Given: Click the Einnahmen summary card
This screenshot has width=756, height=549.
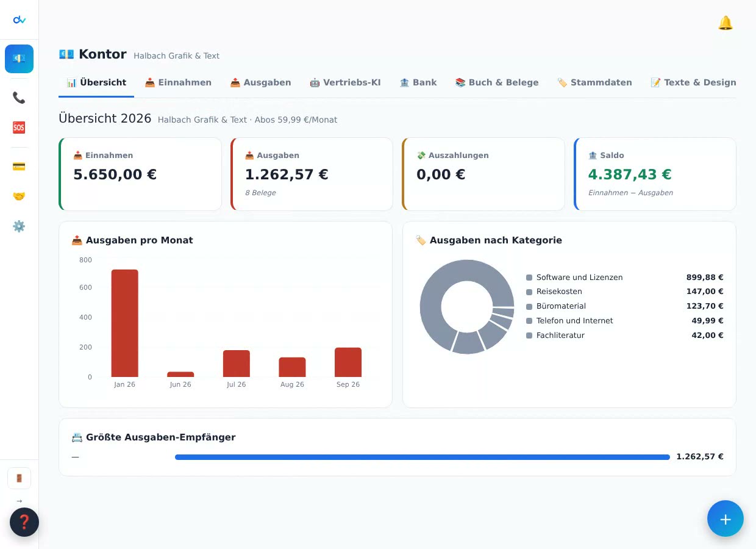Looking at the screenshot, I should point(140,174).
